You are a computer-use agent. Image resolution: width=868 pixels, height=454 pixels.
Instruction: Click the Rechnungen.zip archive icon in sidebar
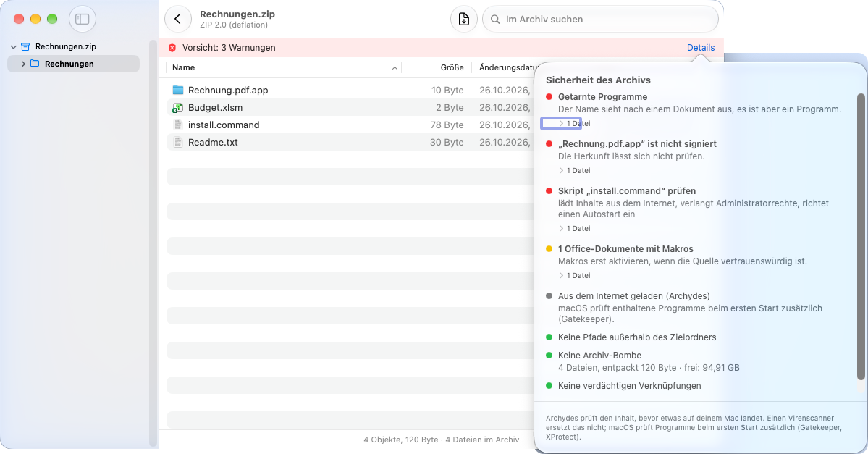click(x=25, y=47)
